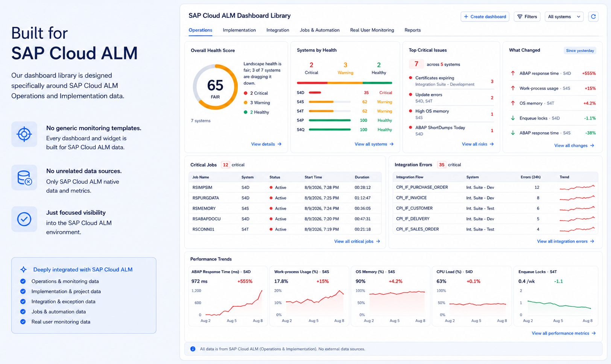Screen dimensions: 611x364
Task: Click the Since yesterday time range badge
Action: pyautogui.click(x=580, y=50)
